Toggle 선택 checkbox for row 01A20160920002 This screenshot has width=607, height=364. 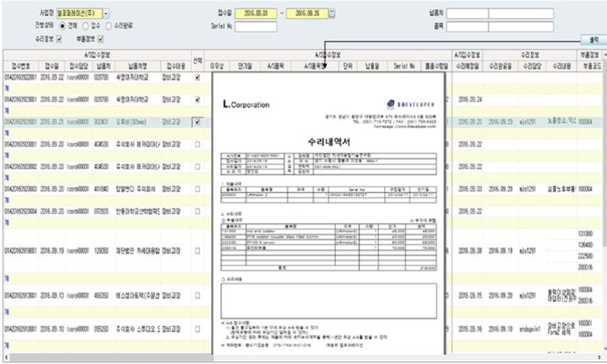(x=198, y=166)
